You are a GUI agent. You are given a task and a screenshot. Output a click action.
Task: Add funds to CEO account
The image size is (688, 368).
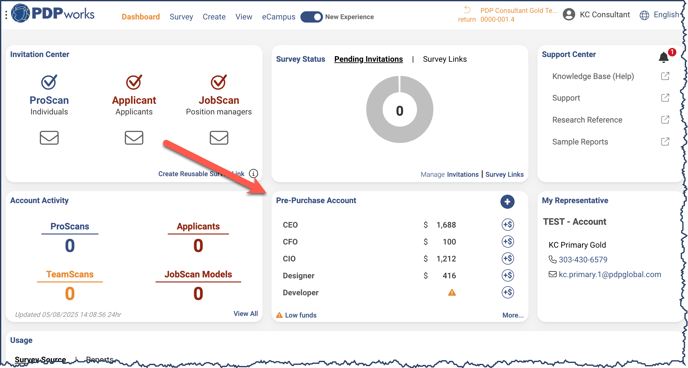[x=508, y=225]
